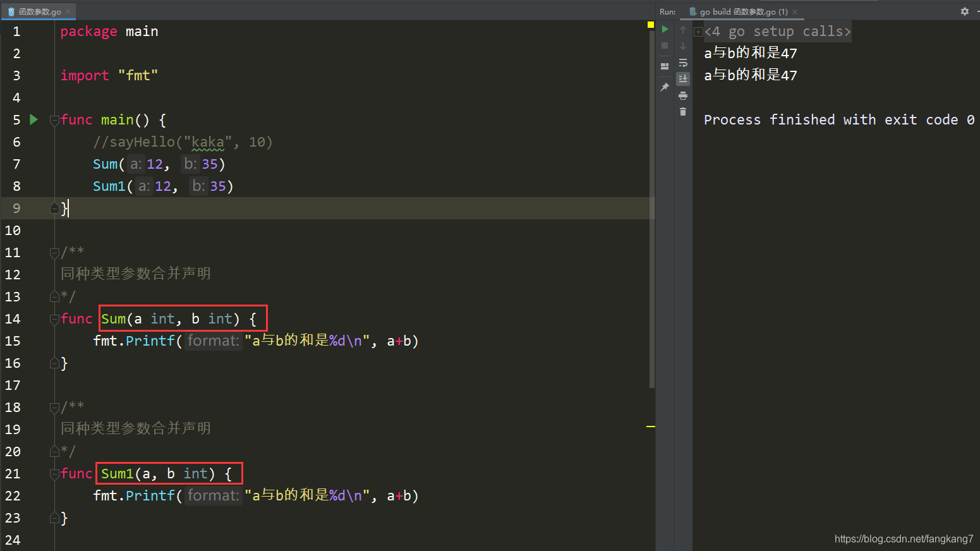Collapse the func Sum fold on line 14
Image resolution: width=980 pixels, height=551 pixels.
pyautogui.click(x=54, y=319)
